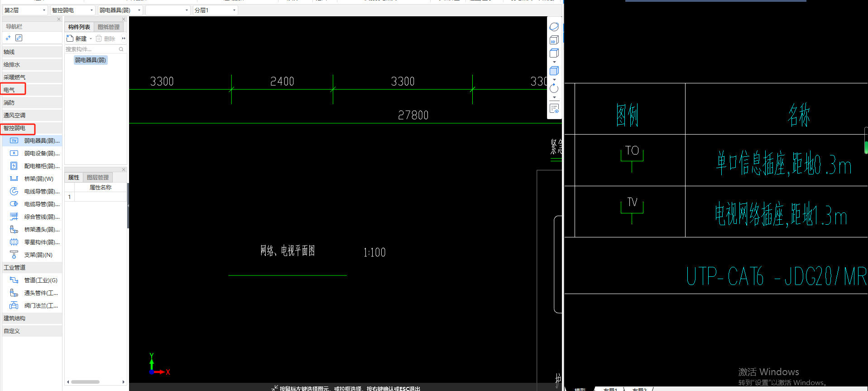Screen dimensions: 868x391
Task: Close the properties panel
Action: coord(124,170)
